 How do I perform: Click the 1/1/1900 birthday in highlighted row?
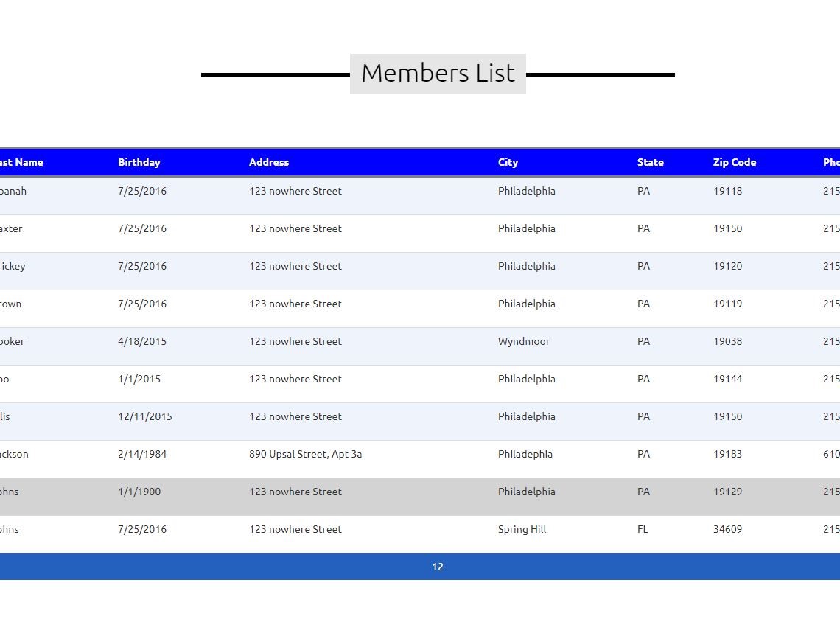(139, 492)
